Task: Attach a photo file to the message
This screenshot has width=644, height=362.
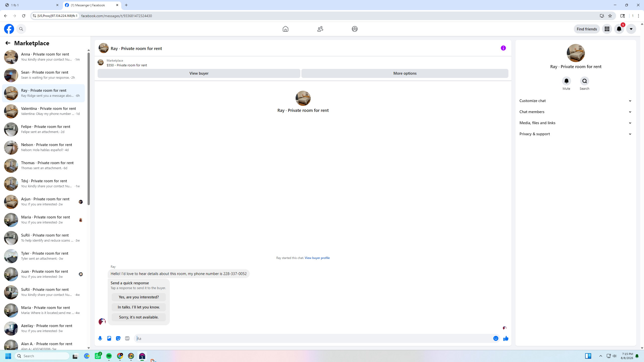Action: click(109, 338)
